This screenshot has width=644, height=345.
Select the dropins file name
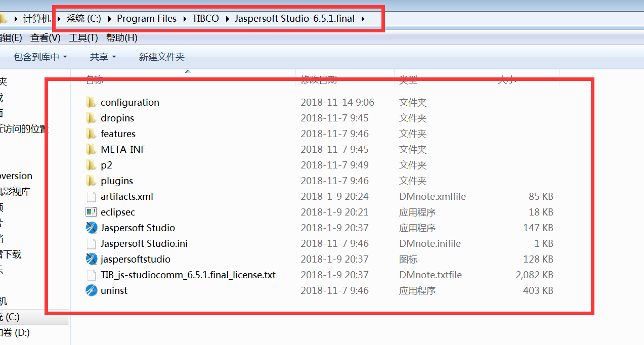click(117, 118)
